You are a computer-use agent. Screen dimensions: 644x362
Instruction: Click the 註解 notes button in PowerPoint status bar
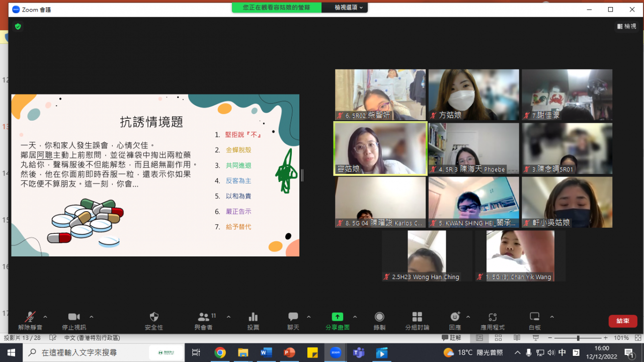pyautogui.click(x=451, y=338)
